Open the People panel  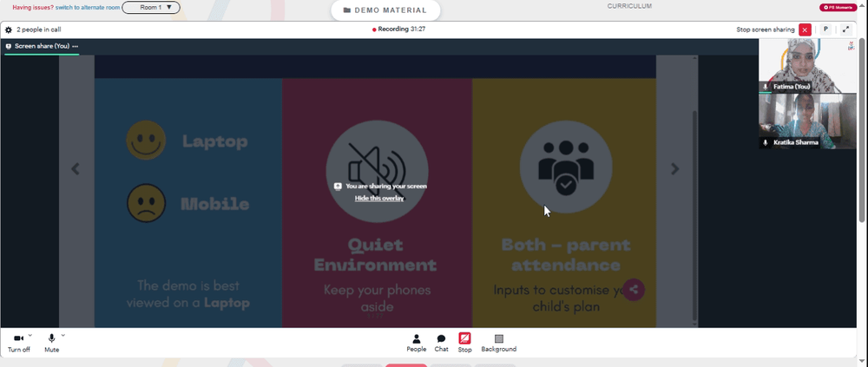[417, 344]
